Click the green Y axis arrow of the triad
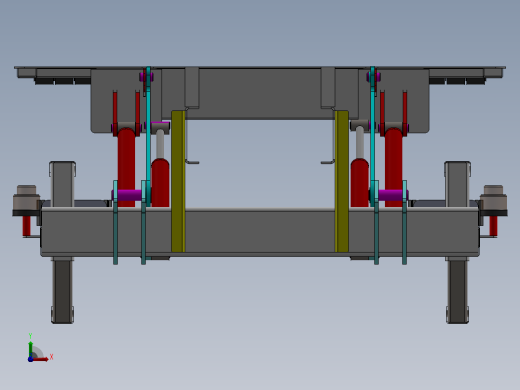520x390 pixels. 30,348
